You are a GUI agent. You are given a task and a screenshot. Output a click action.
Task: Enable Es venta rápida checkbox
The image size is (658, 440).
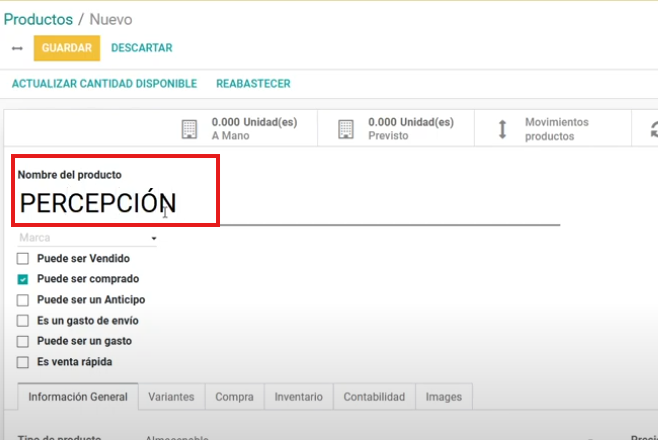coord(23,362)
